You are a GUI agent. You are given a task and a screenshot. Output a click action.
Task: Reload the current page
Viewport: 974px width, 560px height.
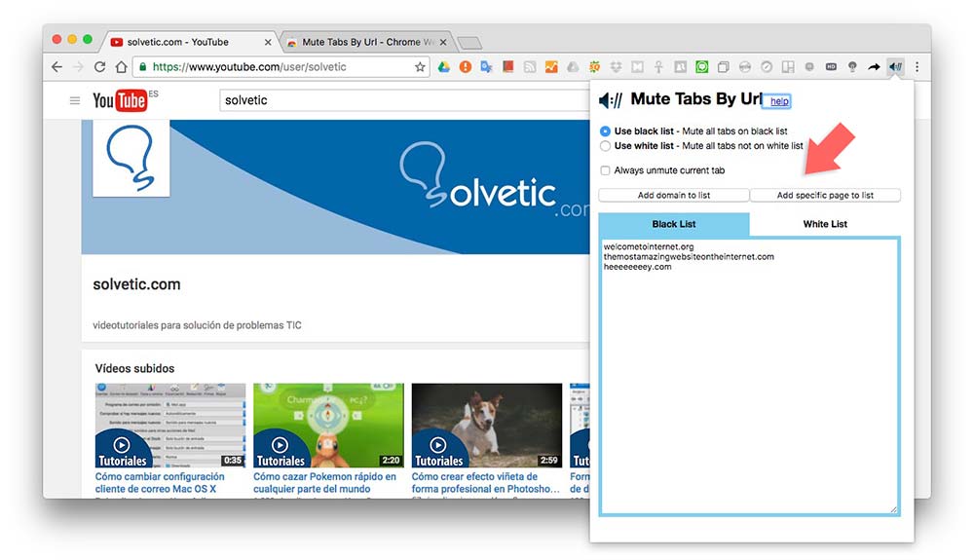[99, 67]
